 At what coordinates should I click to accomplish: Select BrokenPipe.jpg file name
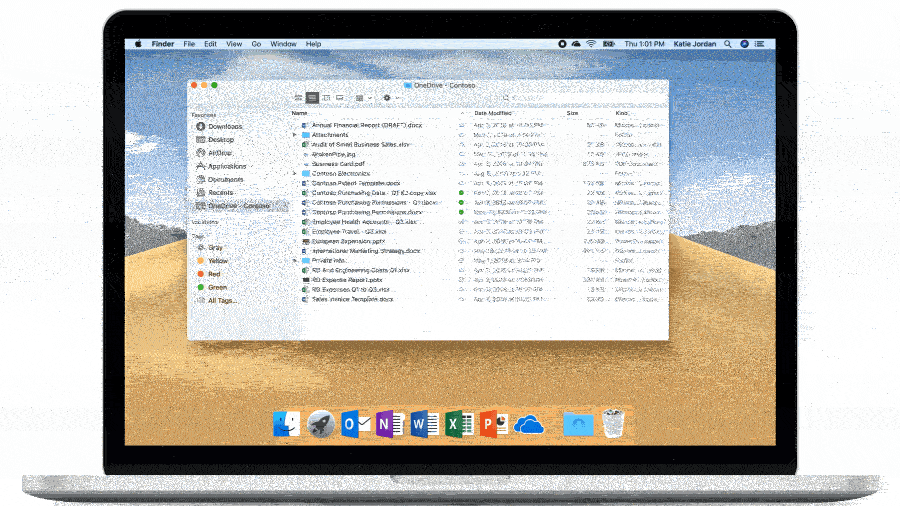pyautogui.click(x=333, y=154)
